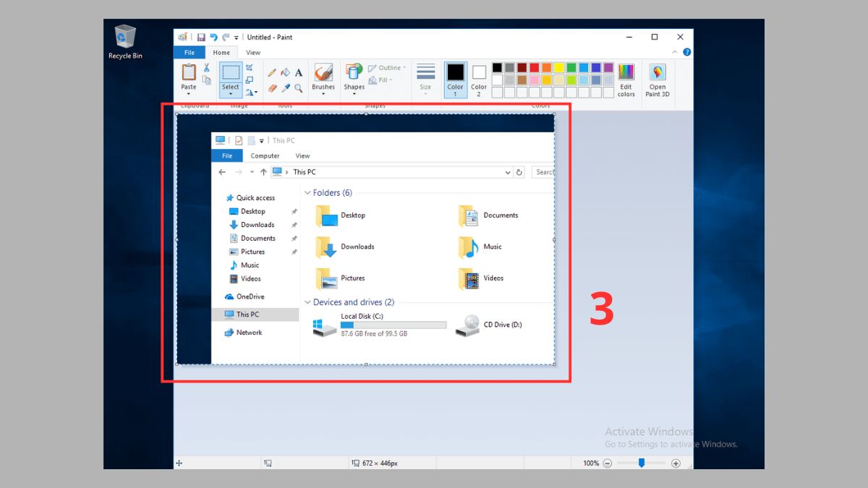This screenshot has height=488, width=868.
Task: Click the Save icon in Paint's title bar
Action: (x=201, y=37)
